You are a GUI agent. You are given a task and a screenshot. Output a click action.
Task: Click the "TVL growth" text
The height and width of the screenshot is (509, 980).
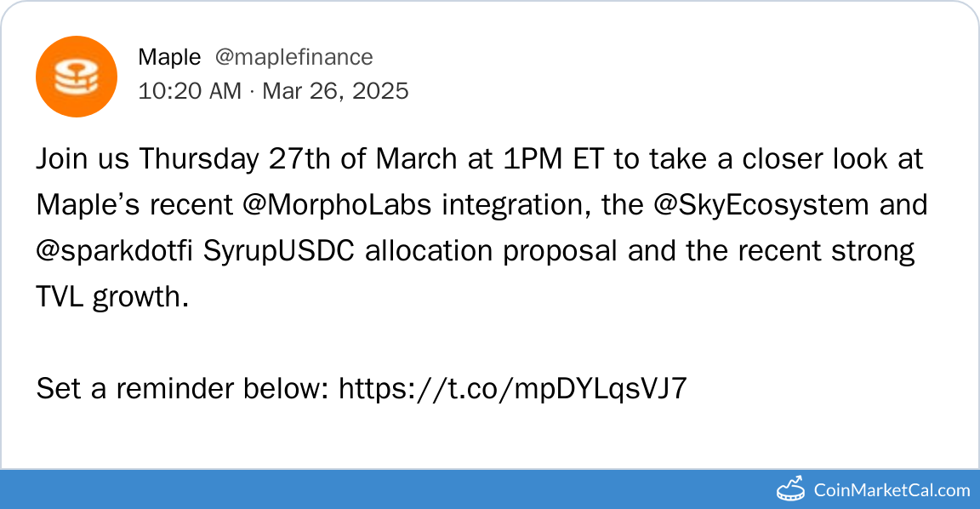[x=111, y=298]
